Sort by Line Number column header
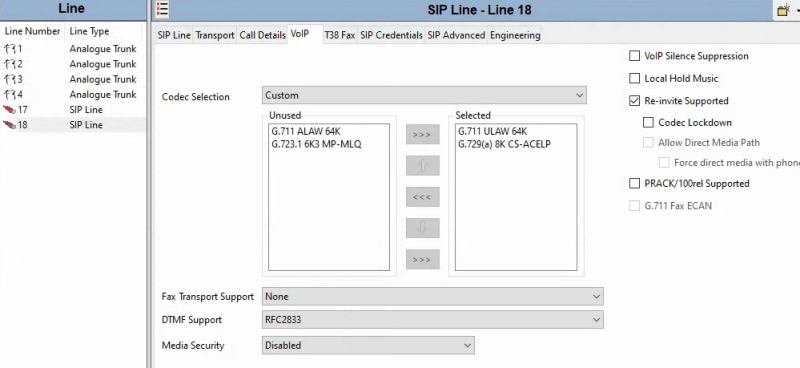 (33, 32)
